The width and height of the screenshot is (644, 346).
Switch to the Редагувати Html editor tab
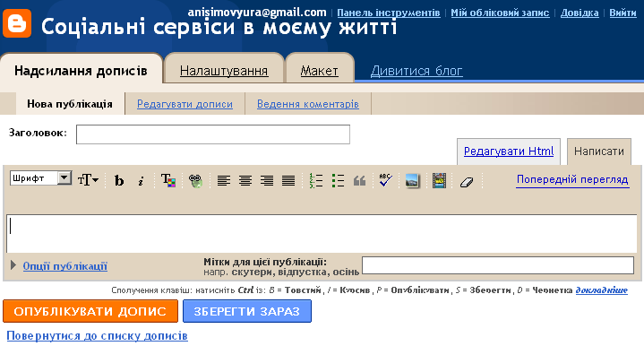click(509, 151)
